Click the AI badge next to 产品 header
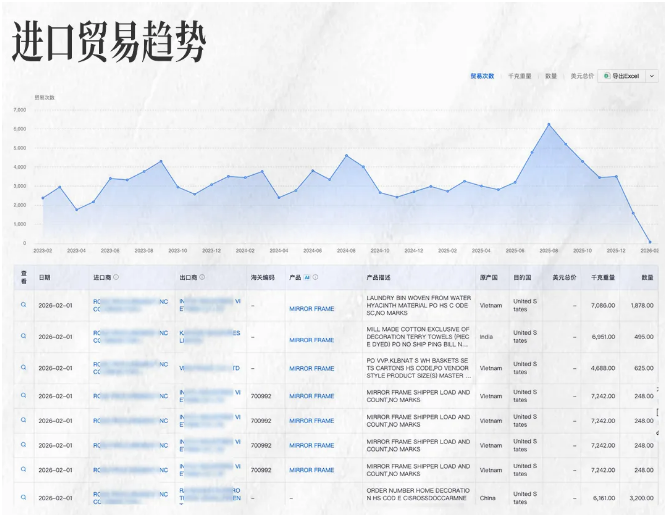This screenshot has height=515, width=665. 308,277
